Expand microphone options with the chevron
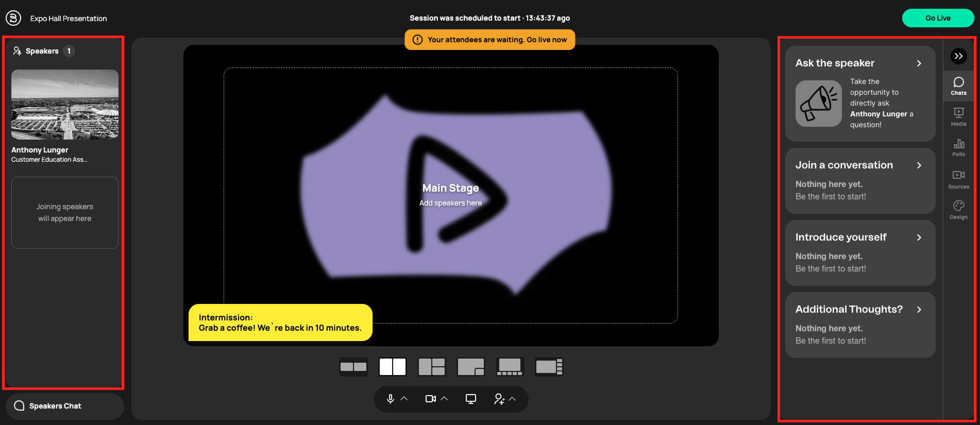The width and height of the screenshot is (980, 425). click(404, 399)
